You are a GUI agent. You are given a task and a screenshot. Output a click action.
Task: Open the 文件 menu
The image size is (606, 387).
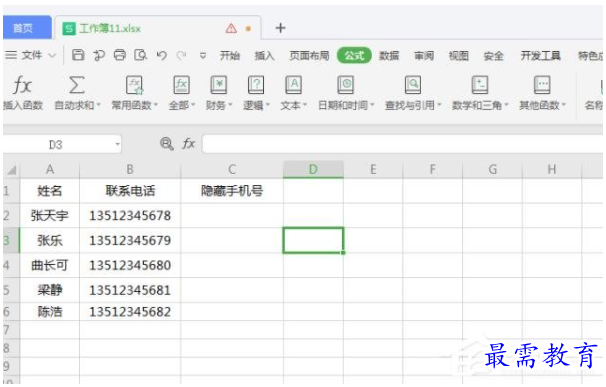[x=31, y=56]
